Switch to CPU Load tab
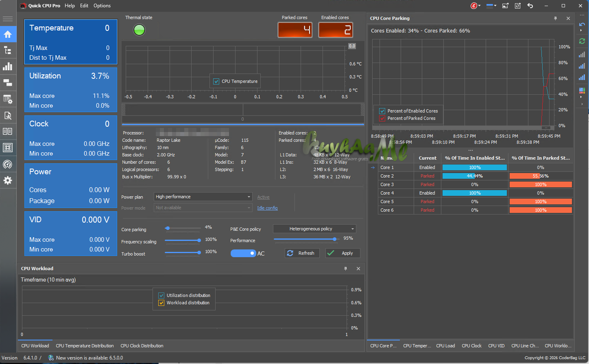The width and height of the screenshot is (589, 364). (x=445, y=346)
